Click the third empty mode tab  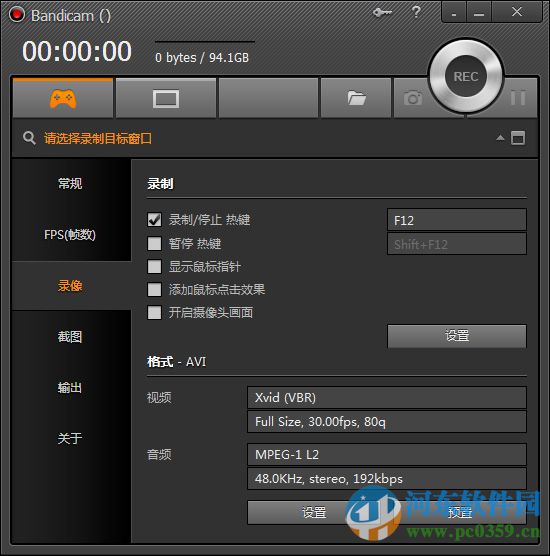pyautogui.click(x=268, y=98)
